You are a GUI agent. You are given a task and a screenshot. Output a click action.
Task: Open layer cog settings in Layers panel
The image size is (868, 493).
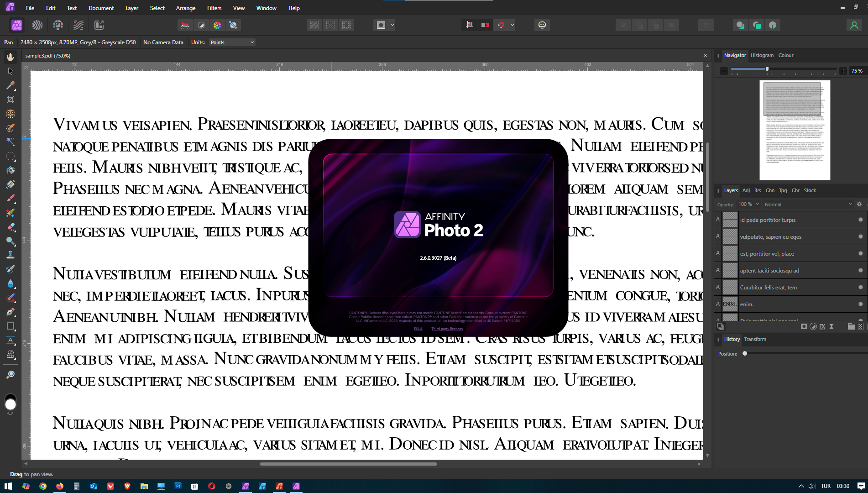click(x=859, y=205)
